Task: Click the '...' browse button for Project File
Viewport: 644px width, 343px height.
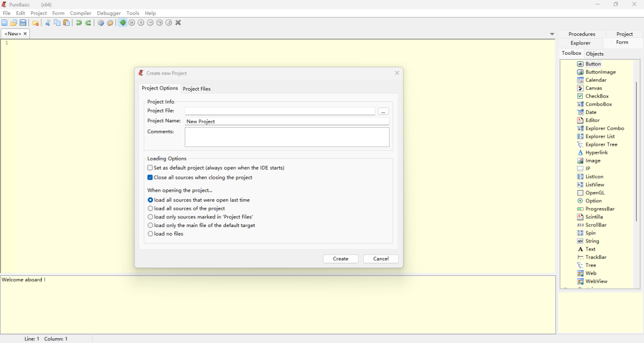Action: (383, 112)
